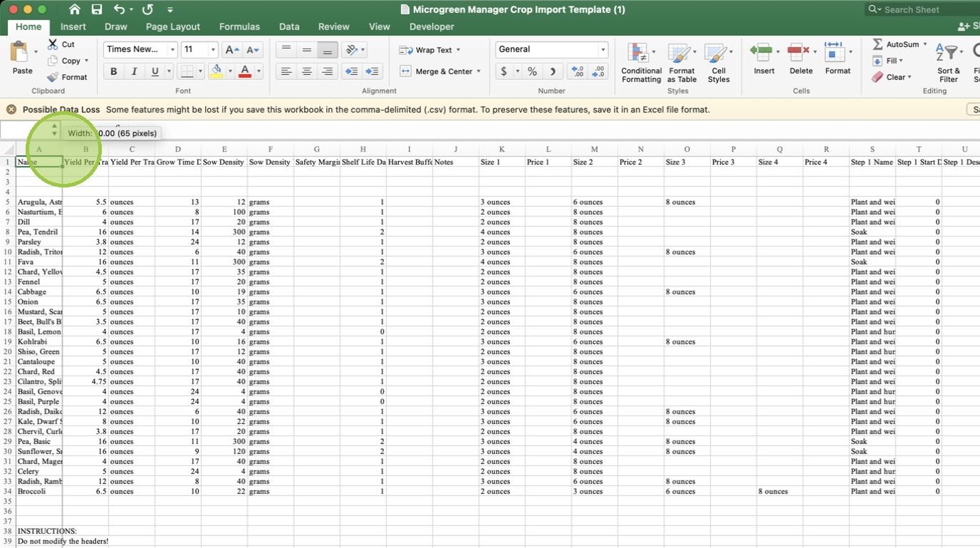This screenshot has width=980, height=548.
Task: Click AutoSum
Action: (x=899, y=44)
